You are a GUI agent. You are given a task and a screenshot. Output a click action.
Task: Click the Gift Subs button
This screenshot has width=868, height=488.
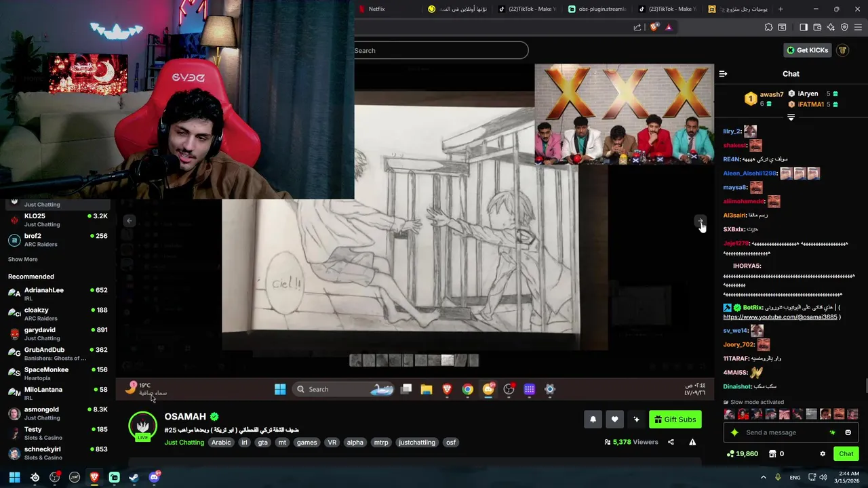(x=675, y=420)
